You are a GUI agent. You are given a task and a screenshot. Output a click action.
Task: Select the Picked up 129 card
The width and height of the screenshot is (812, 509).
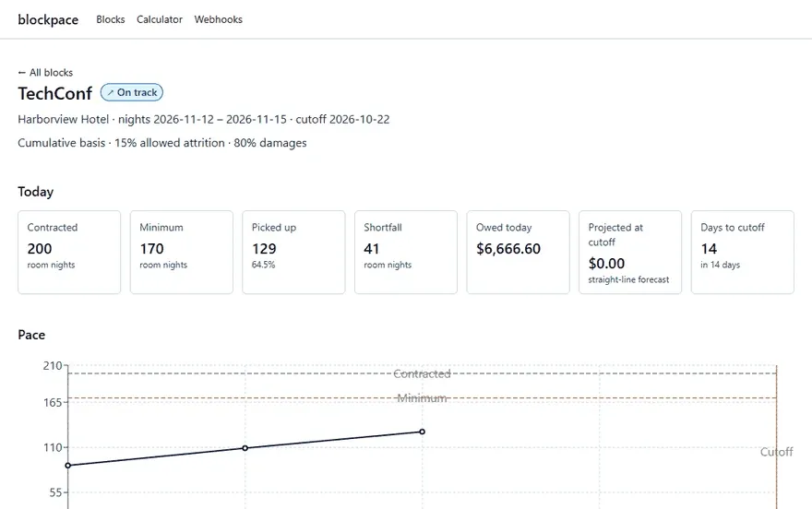coord(293,252)
